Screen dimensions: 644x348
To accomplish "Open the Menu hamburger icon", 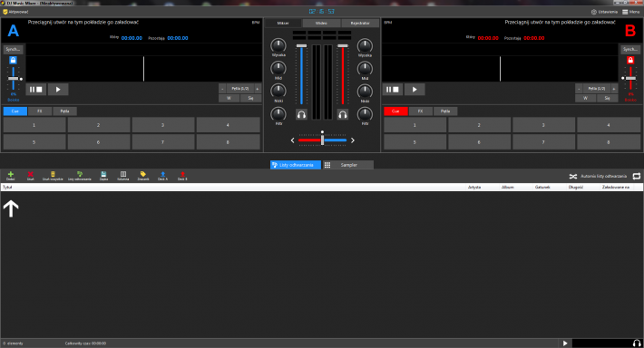I will click(x=631, y=12).
